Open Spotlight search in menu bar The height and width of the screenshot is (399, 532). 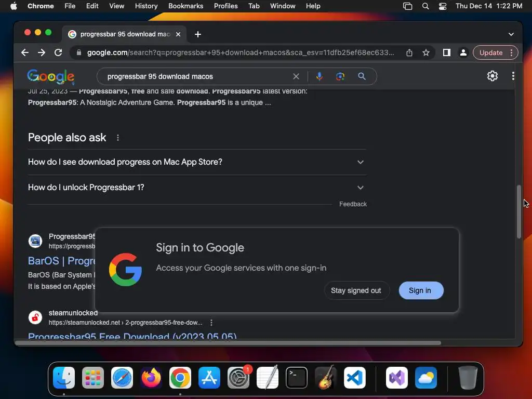pyautogui.click(x=425, y=6)
